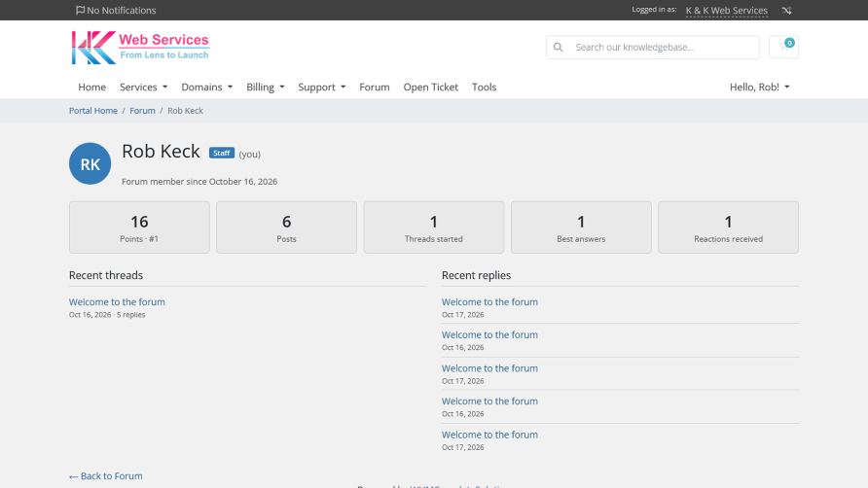Click the Recent replies heading
This screenshot has width=868, height=488.
pos(476,275)
